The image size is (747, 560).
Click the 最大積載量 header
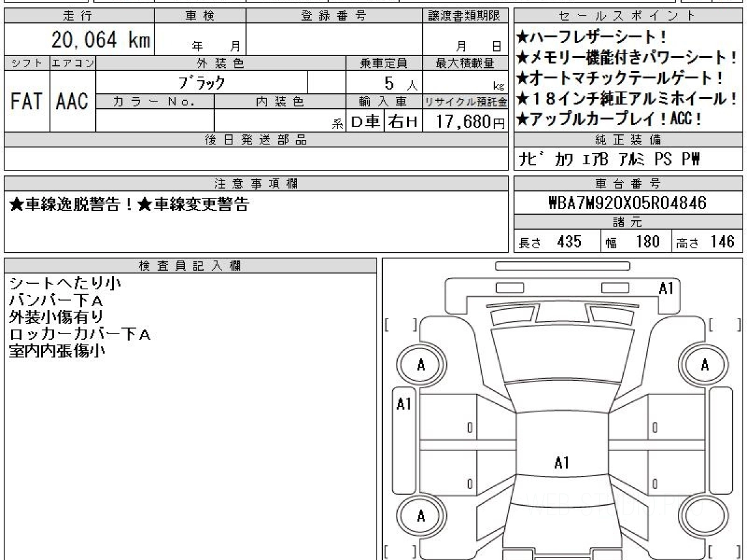[x=464, y=63]
